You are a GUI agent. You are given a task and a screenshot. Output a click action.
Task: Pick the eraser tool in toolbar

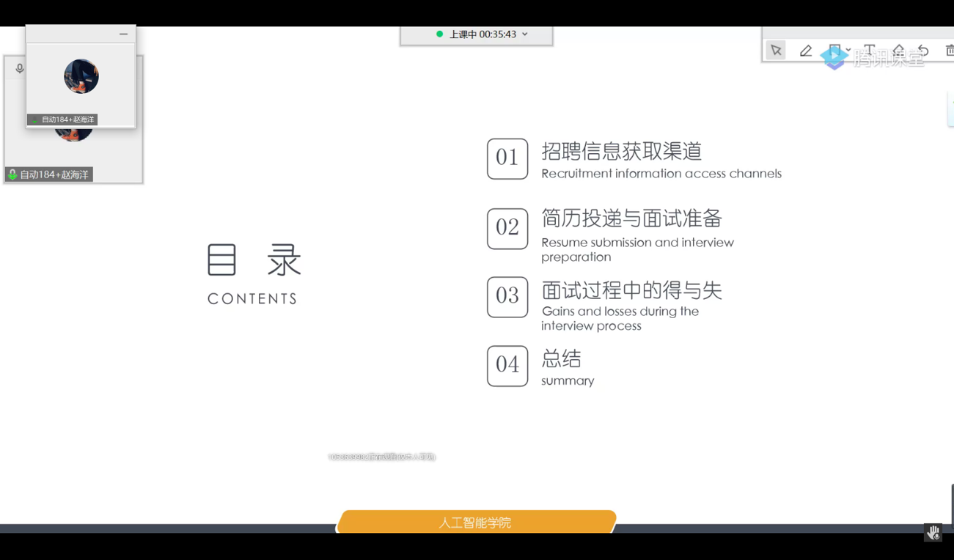(898, 50)
